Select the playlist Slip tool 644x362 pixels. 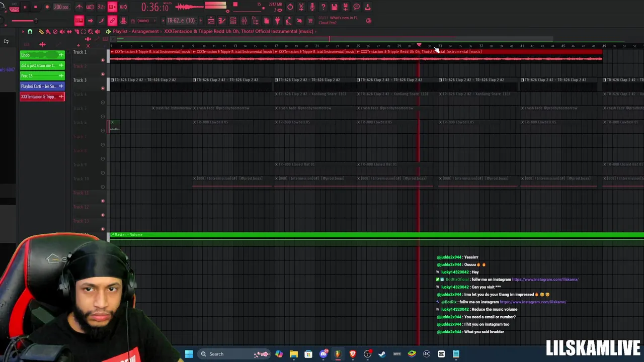(69, 32)
